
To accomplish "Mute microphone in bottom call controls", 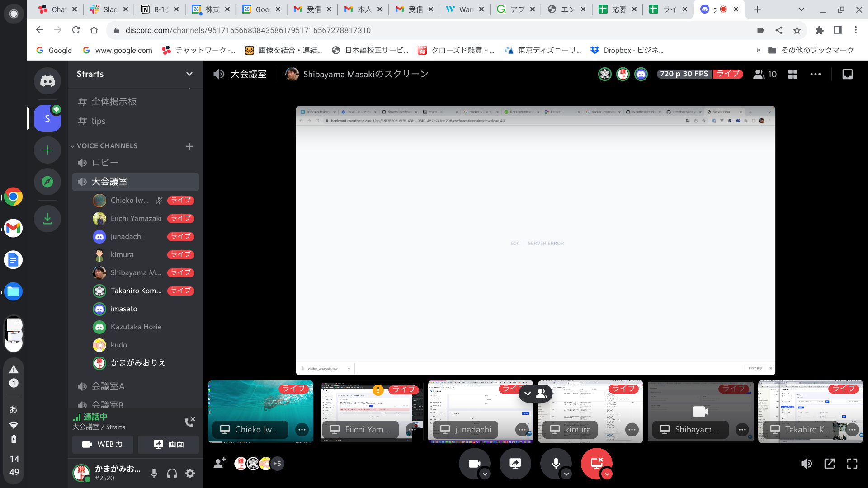I will [x=556, y=464].
